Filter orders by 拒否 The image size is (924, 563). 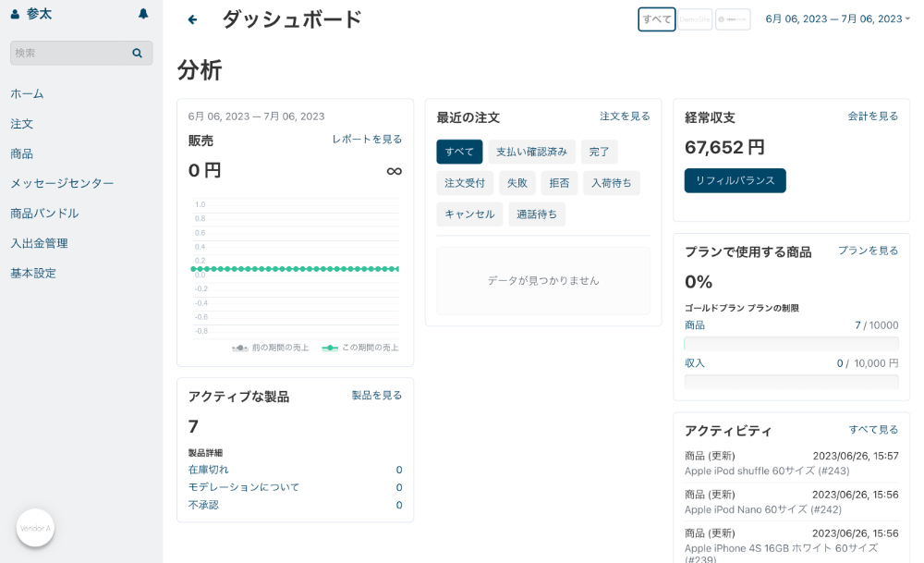tap(559, 183)
